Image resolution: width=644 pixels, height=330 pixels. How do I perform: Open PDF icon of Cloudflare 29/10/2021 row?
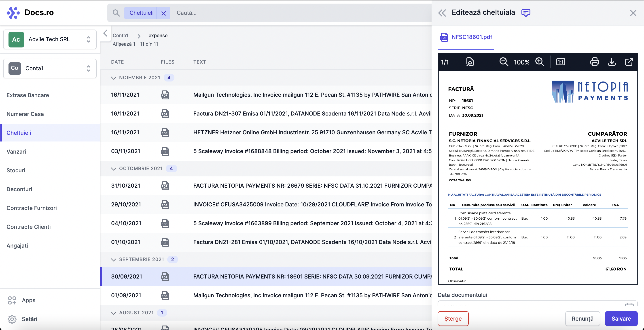165,205
